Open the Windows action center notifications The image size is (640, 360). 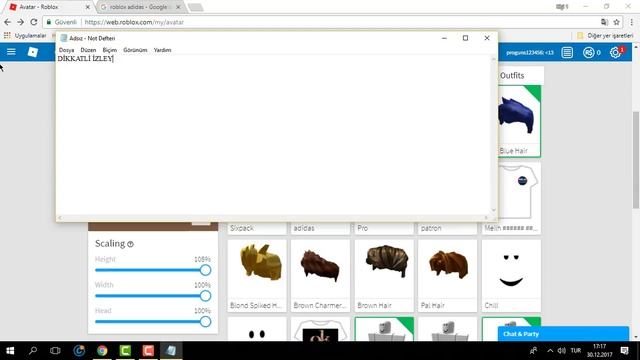[x=624, y=351]
